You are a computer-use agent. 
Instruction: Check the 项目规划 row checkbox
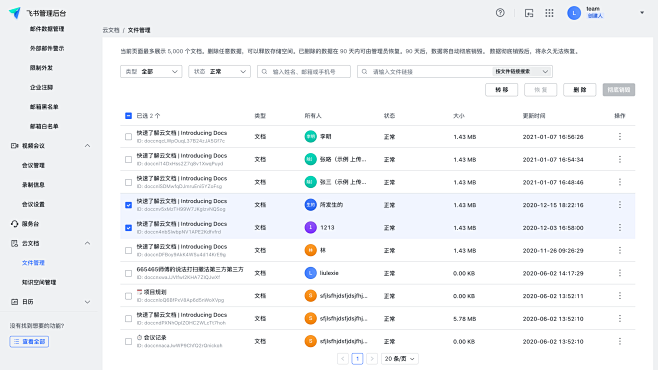coord(128,296)
